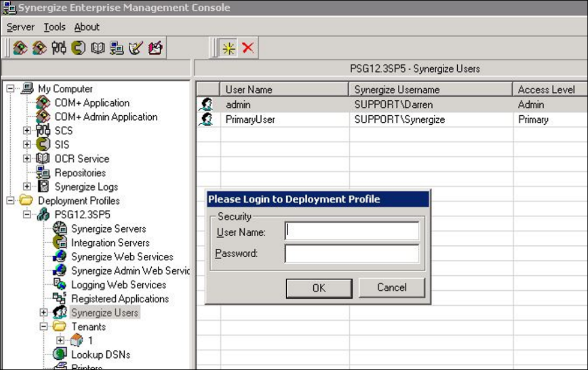This screenshot has width=588, height=370.
Task: Click the yellow starburst New icon in toolbar
Action: click(229, 48)
